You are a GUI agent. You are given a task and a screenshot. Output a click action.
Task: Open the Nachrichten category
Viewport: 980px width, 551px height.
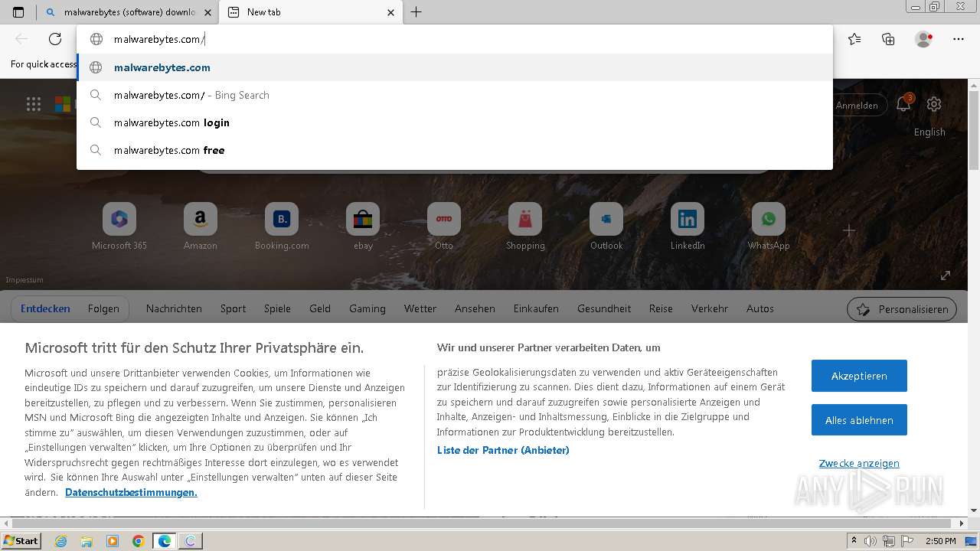tap(174, 308)
